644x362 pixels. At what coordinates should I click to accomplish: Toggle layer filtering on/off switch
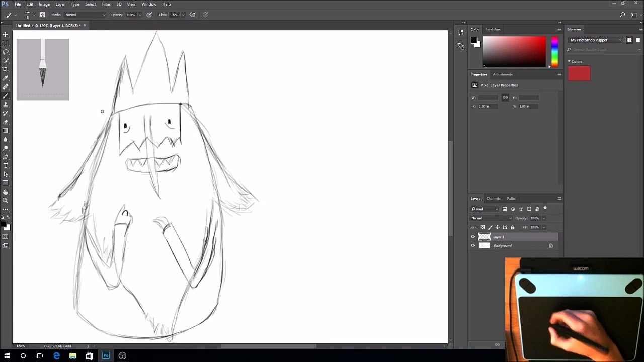pyautogui.click(x=545, y=208)
